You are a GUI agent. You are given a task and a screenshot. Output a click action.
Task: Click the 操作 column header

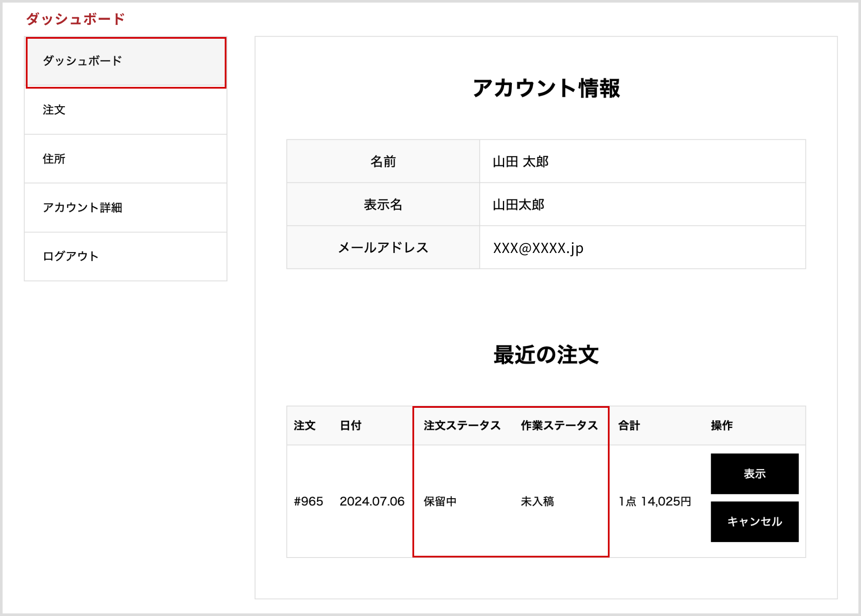pyautogui.click(x=722, y=425)
